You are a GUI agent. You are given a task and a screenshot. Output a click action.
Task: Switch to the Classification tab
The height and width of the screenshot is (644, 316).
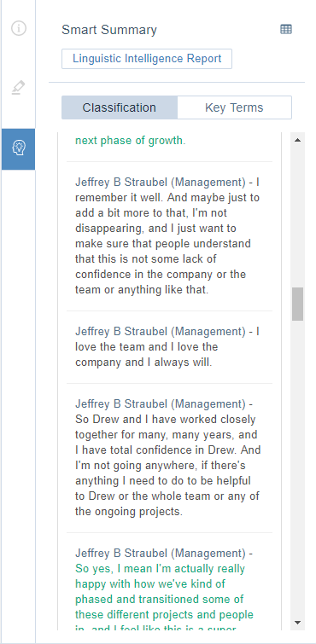tap(120, 107)
